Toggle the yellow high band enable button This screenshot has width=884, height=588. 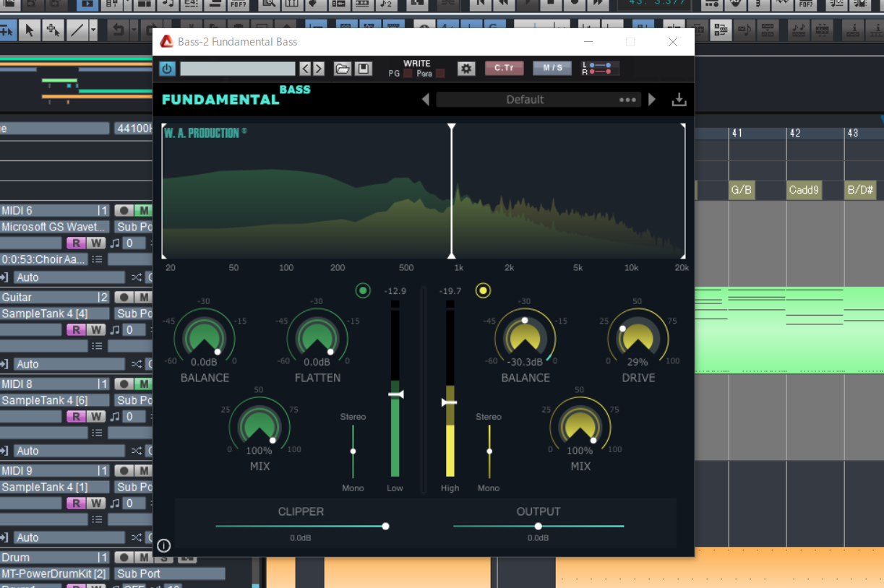483,290
